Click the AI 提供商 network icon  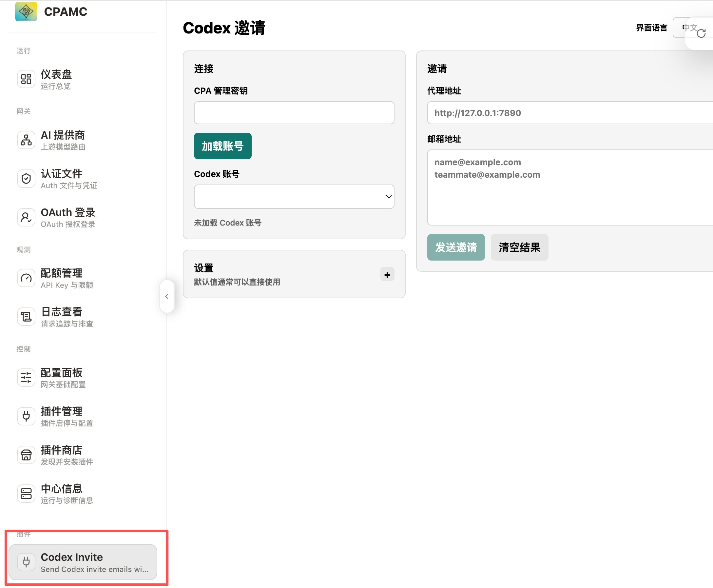click(26, 140)
